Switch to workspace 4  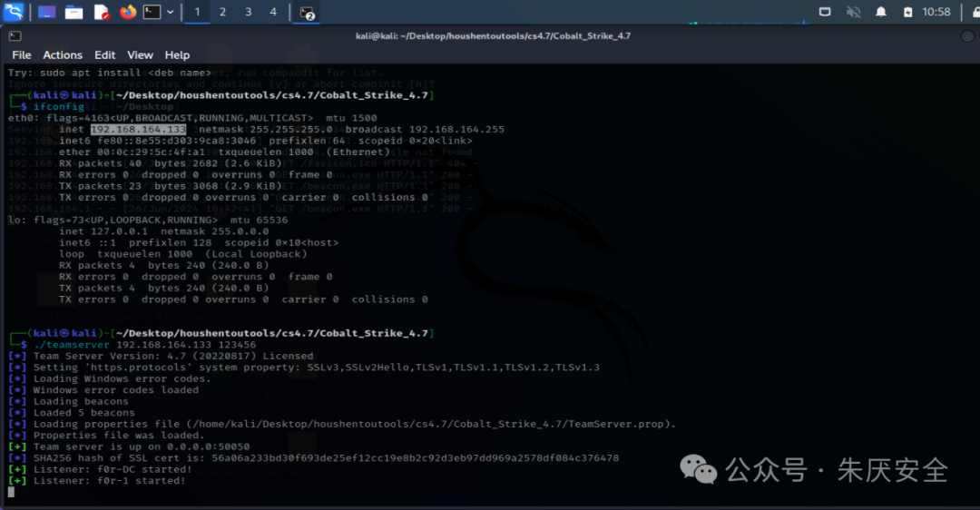coord(273,12)
